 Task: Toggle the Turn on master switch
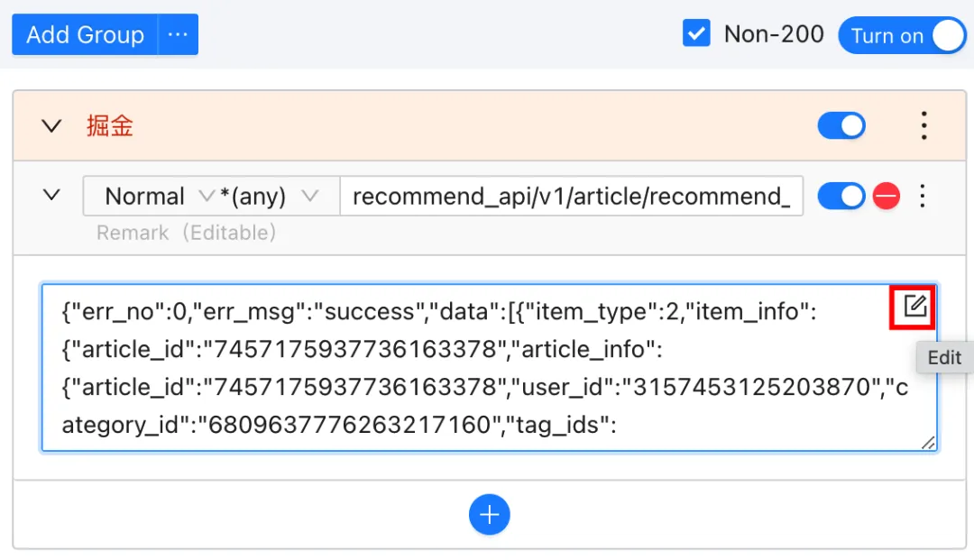point(902,35)
